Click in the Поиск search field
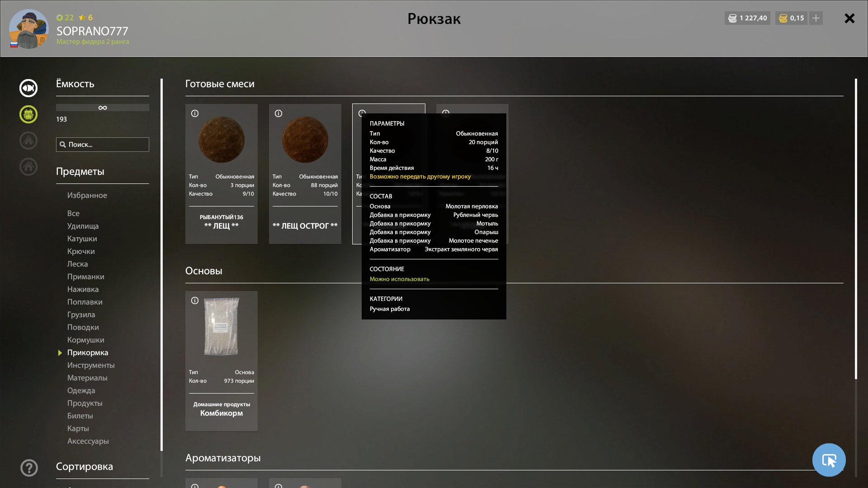868x488 pixels. (x=103, y=145)
